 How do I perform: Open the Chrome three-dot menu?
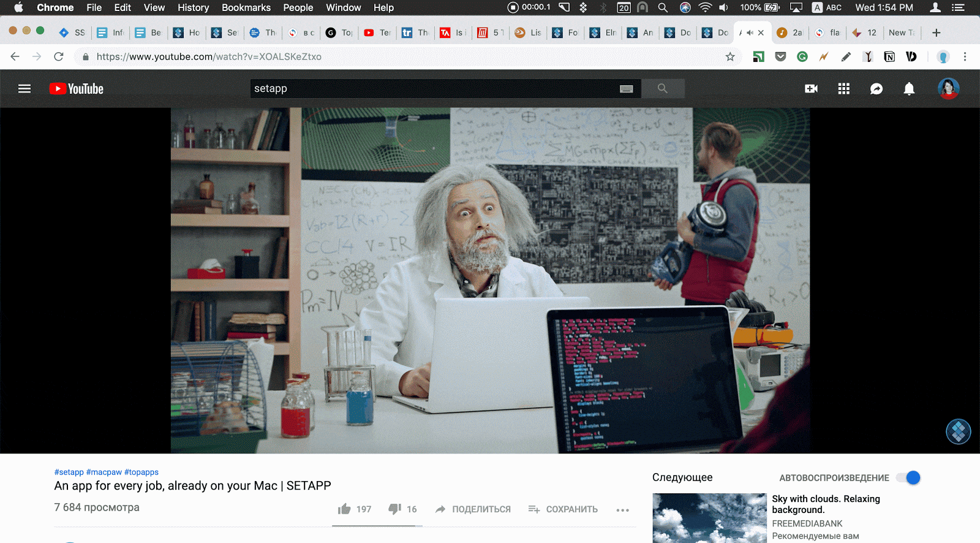(965, 56)
